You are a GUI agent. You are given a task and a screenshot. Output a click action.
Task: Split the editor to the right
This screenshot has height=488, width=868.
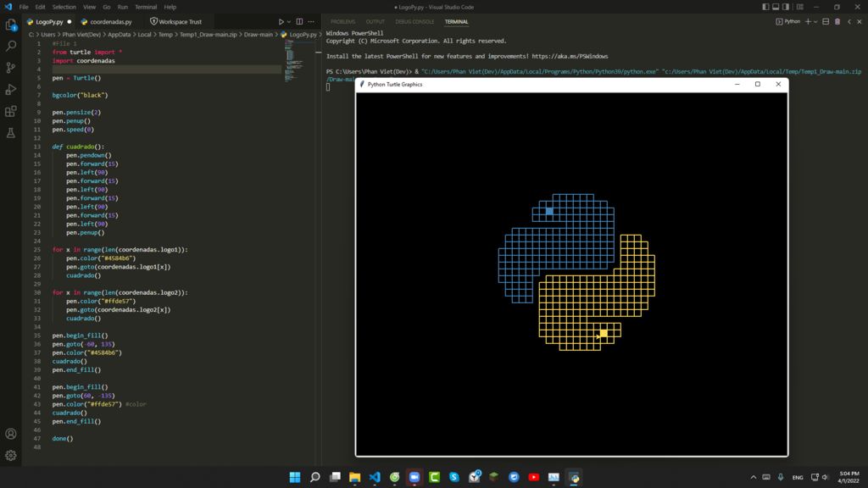[299, 21]
